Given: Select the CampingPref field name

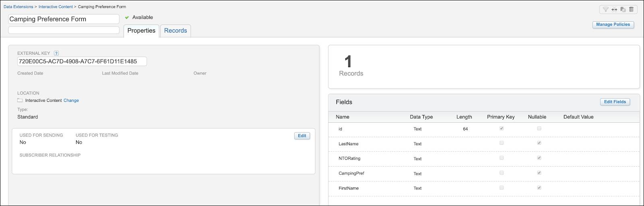Looking at the screenshot, I should point(351,173).
